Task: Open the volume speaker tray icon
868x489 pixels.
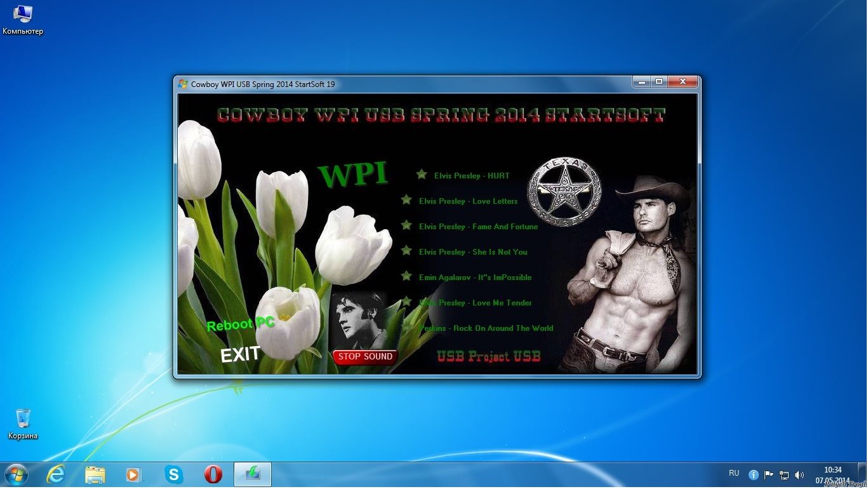Action: coord(799,474)
